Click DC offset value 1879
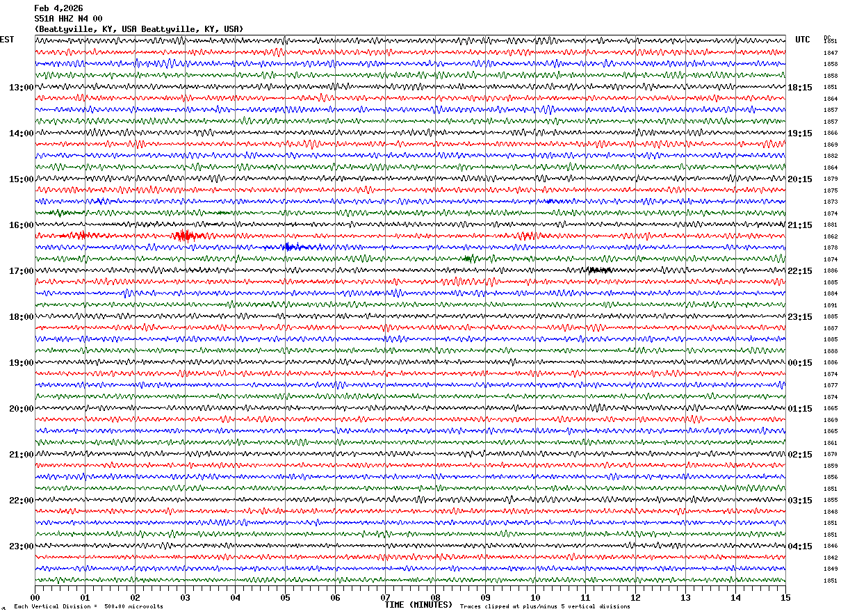841x616 pixels. [831, 179]
